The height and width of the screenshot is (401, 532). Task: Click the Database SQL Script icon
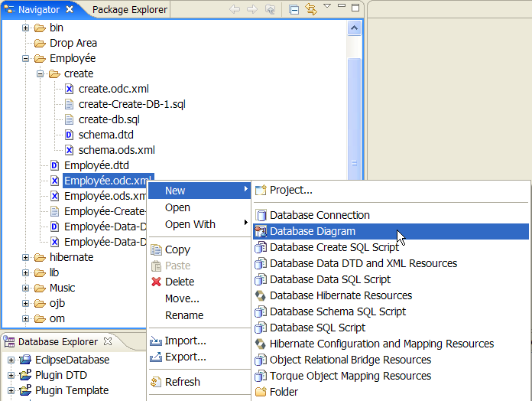click(261, 328)
